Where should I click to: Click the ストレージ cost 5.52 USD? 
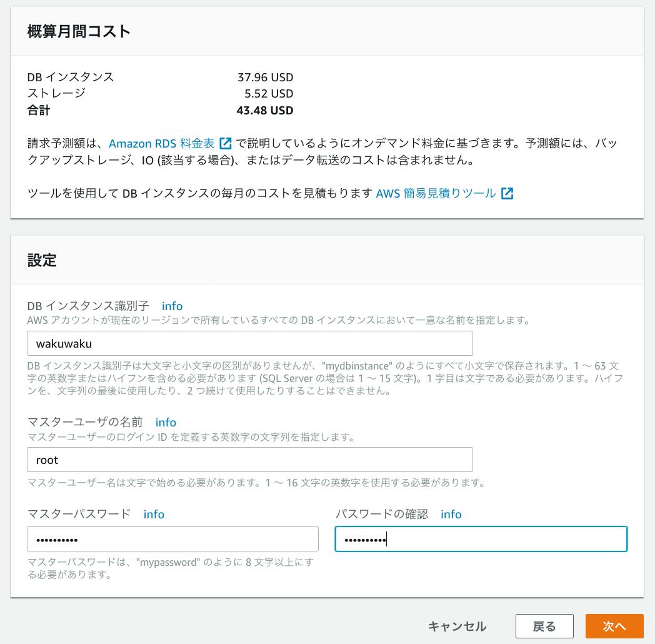269,94
